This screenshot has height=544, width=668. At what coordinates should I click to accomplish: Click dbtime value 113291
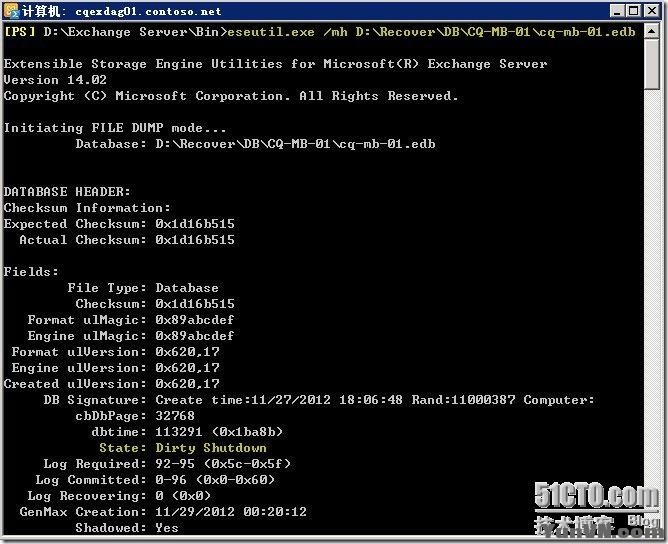[x=179, y=432]
